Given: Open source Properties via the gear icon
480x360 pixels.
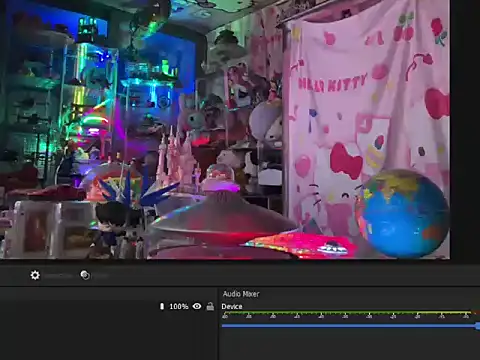Looking at the screenshot, I should pos(35,275).
